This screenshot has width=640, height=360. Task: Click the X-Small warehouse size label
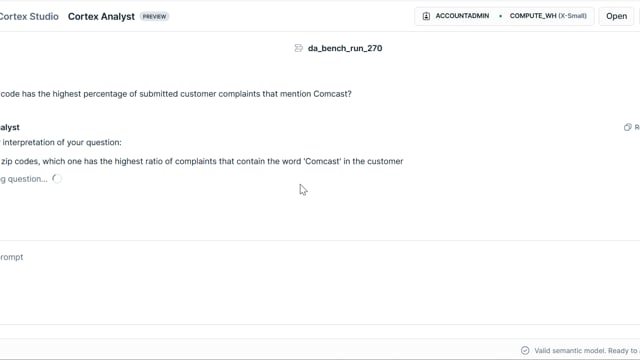572,16
